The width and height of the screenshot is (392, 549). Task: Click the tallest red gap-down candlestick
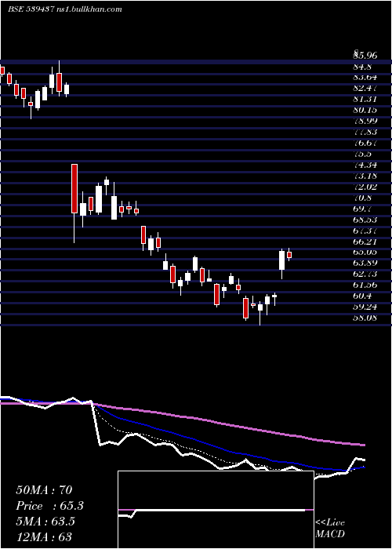pyautogui.click(x=74, y=188)
